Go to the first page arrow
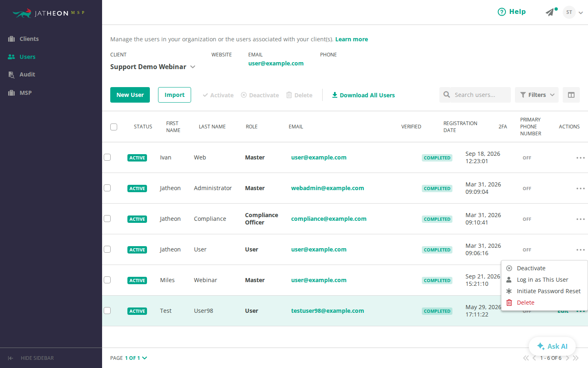Viewport: 588px width, 368px height. click(526, 358)
